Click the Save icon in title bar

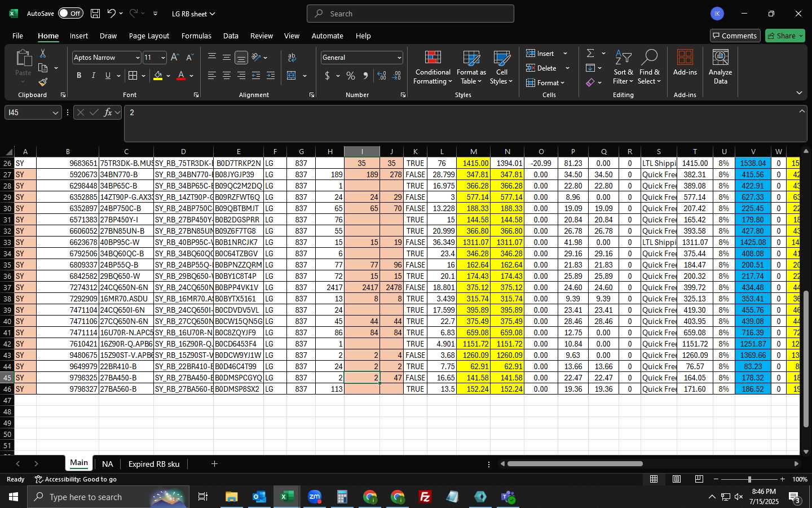point(95,14)
